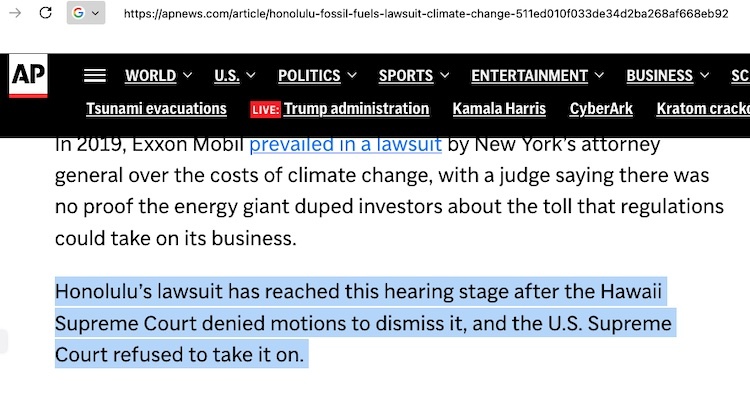The image size is (750, 408).
Task: Go to the AP logo homepage
Action: coord(27,75)
